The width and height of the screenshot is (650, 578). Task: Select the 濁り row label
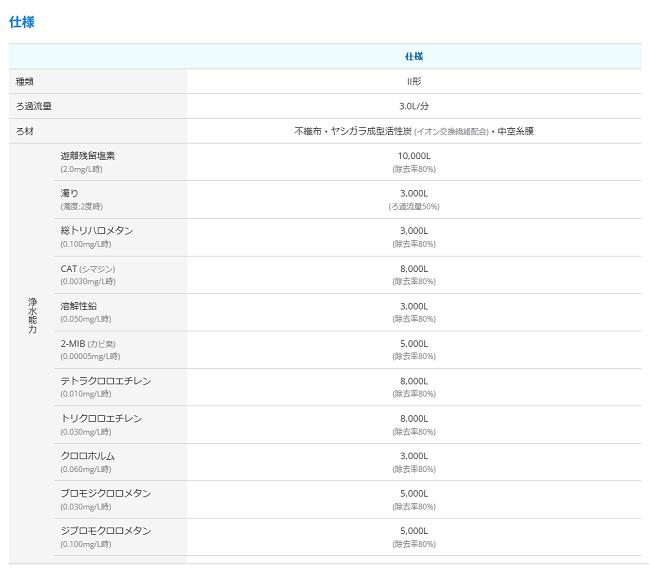pos(69,193)
